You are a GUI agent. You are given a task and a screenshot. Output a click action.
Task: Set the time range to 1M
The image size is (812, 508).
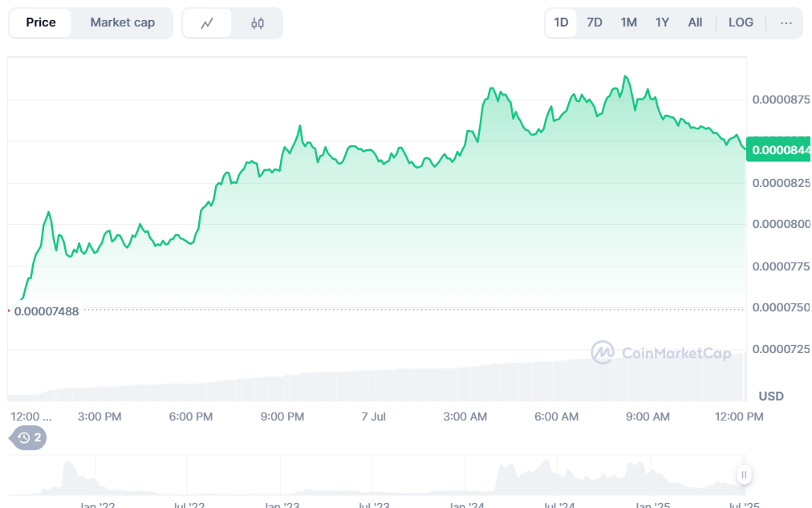click(628, 22)
